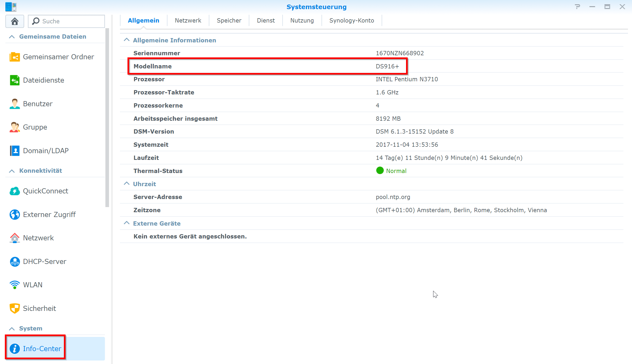
Task: Click the sidebar vertical scrollbar
Action: (x=107, y=118)
